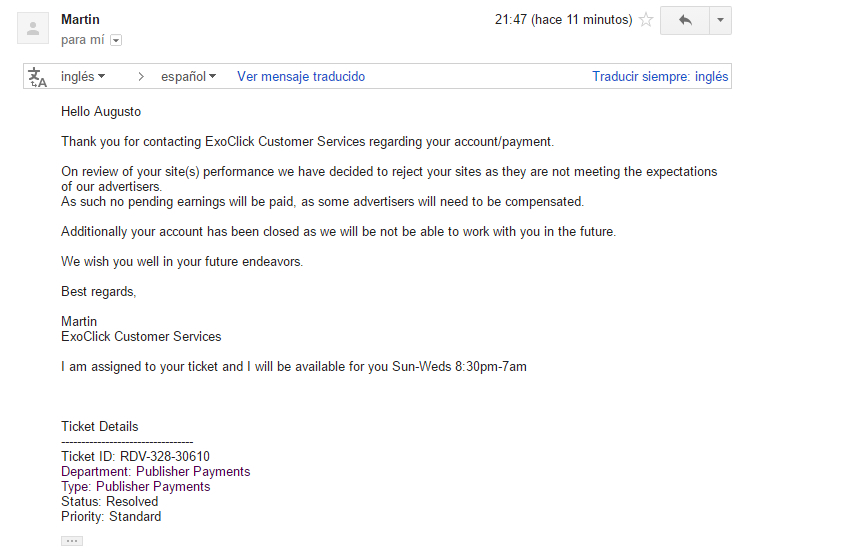Open more options dropdown beside reply button
The width and height of the screenshot is (861, 552).
720,20
